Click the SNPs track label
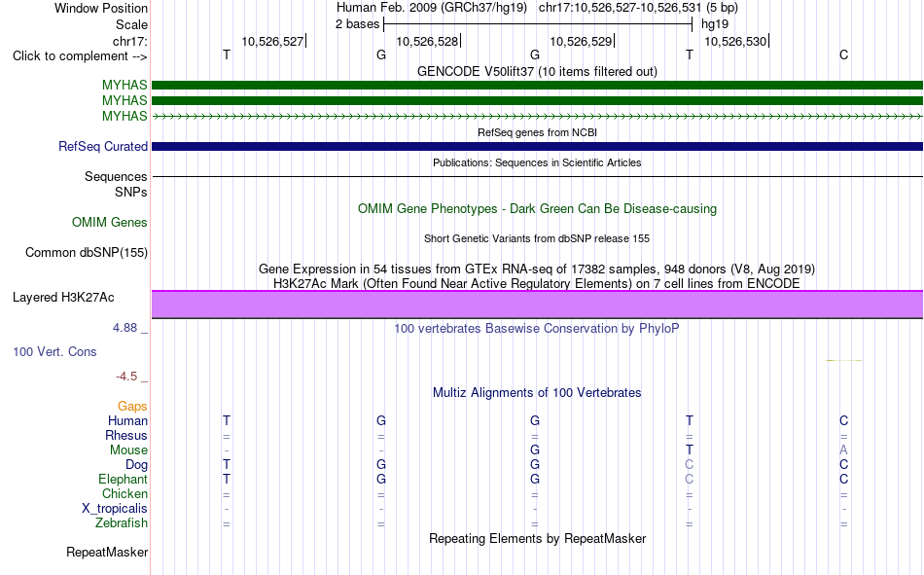924x575 pixels. pyautogui.click(x=131, y=192)
